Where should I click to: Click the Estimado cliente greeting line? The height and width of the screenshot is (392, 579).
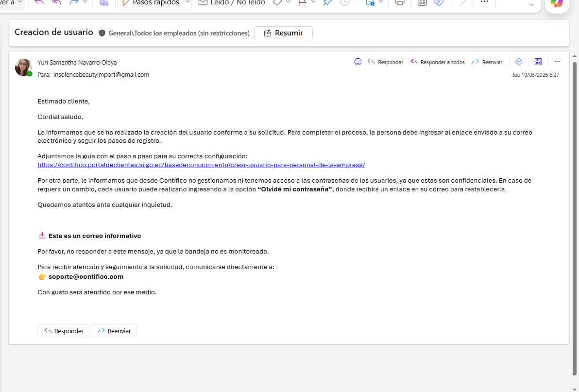click(x=64, y=102)
